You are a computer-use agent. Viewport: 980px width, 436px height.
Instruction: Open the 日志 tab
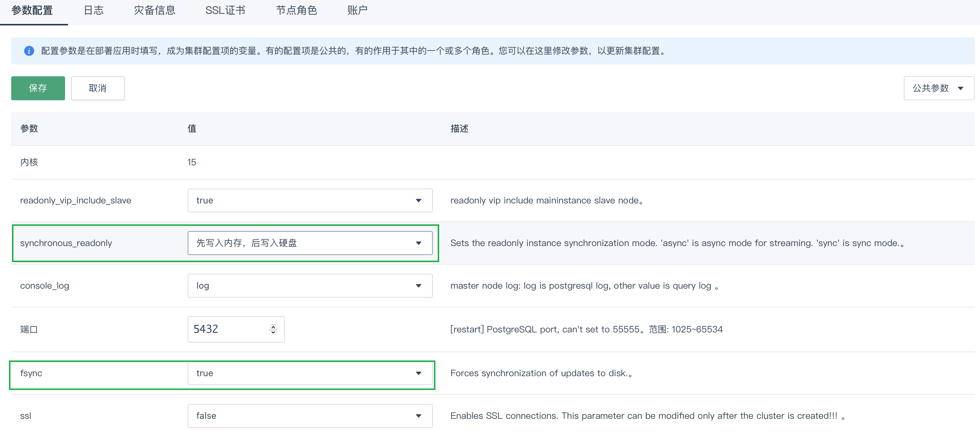tap(93, 10)
